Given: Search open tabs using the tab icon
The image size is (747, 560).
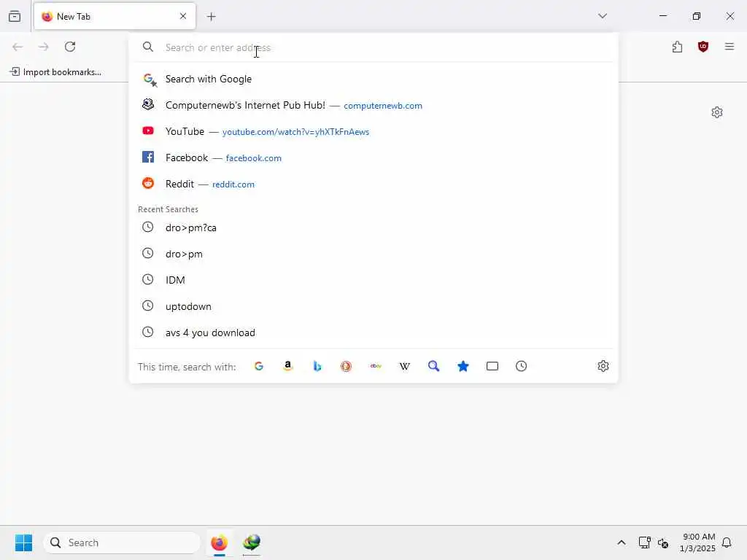Looking at the screenshot, I should pos(492,366).
